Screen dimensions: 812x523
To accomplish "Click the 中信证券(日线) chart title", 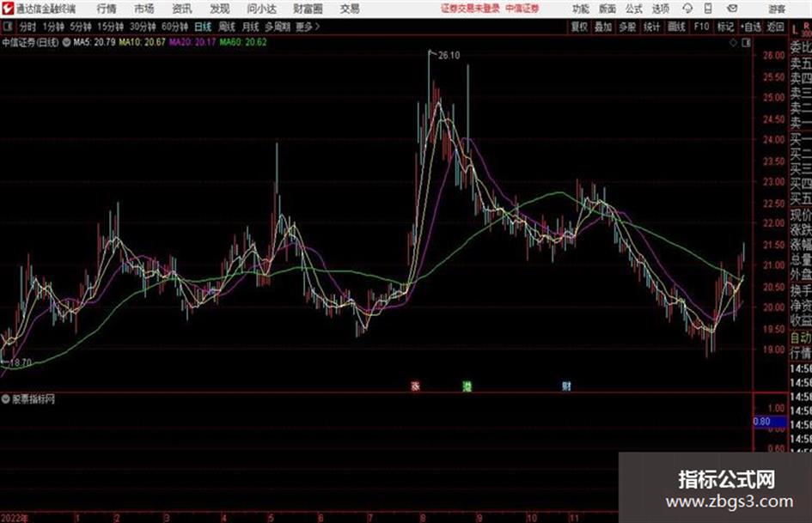I will point(30,42).
